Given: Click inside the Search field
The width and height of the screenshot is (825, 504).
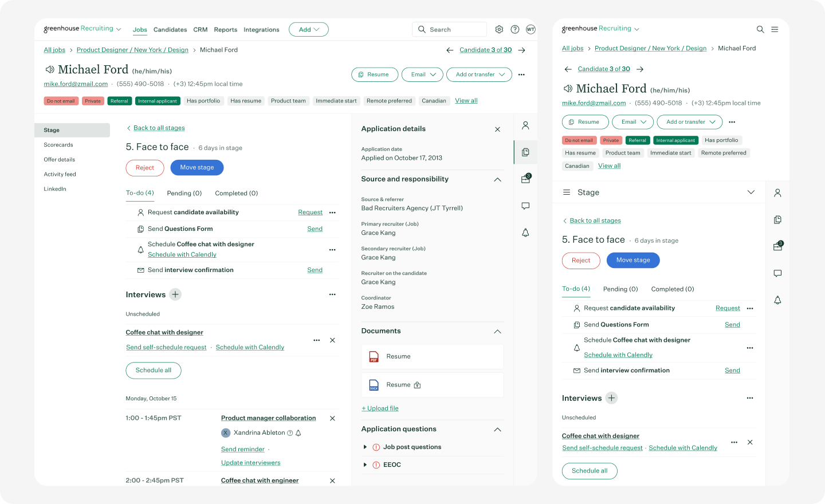Looking at the screenshot, I should (453, 29).
